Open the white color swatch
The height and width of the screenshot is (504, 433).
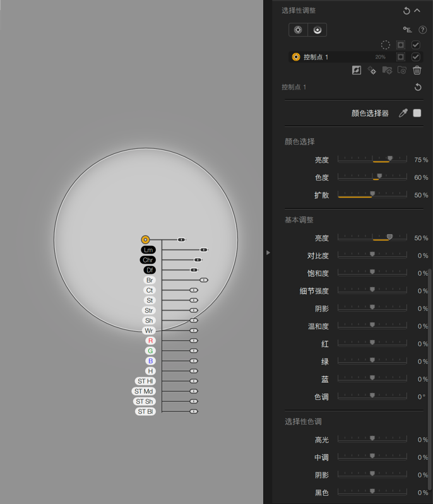pyautogui.click(x=417, y=113)
